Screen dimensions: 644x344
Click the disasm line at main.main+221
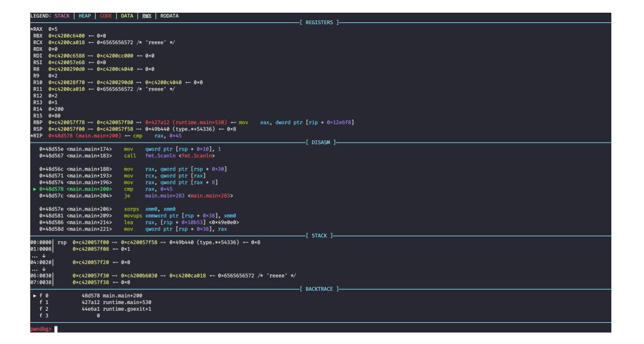[x=133, y=229]
